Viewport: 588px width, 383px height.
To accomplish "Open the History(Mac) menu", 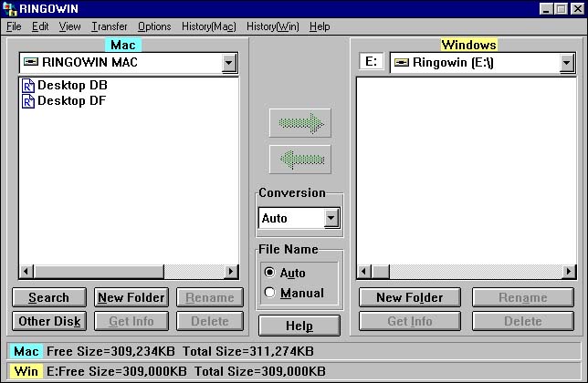I will pos(208,26).
